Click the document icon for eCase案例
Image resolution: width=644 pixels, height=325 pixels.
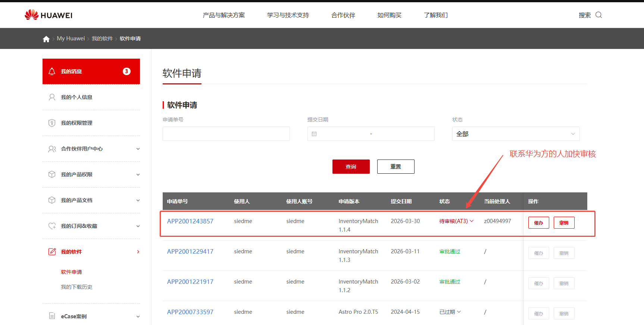pos(52,316)
